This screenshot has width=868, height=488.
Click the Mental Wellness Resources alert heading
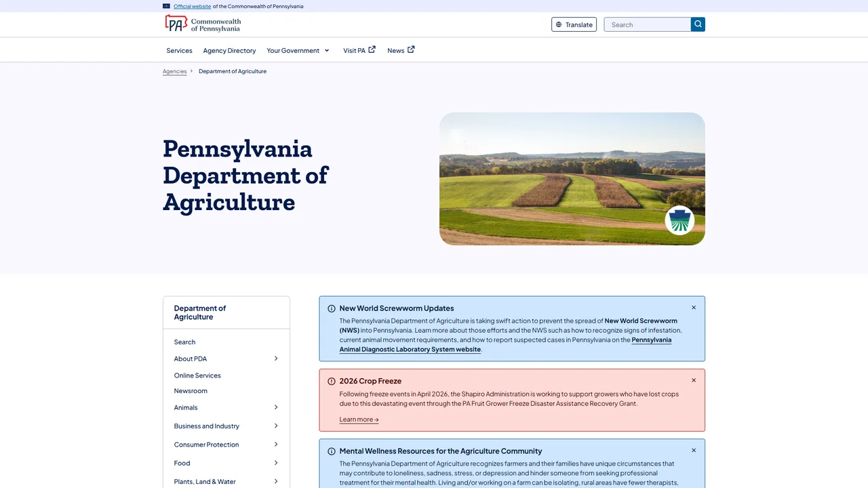[441, 451]
